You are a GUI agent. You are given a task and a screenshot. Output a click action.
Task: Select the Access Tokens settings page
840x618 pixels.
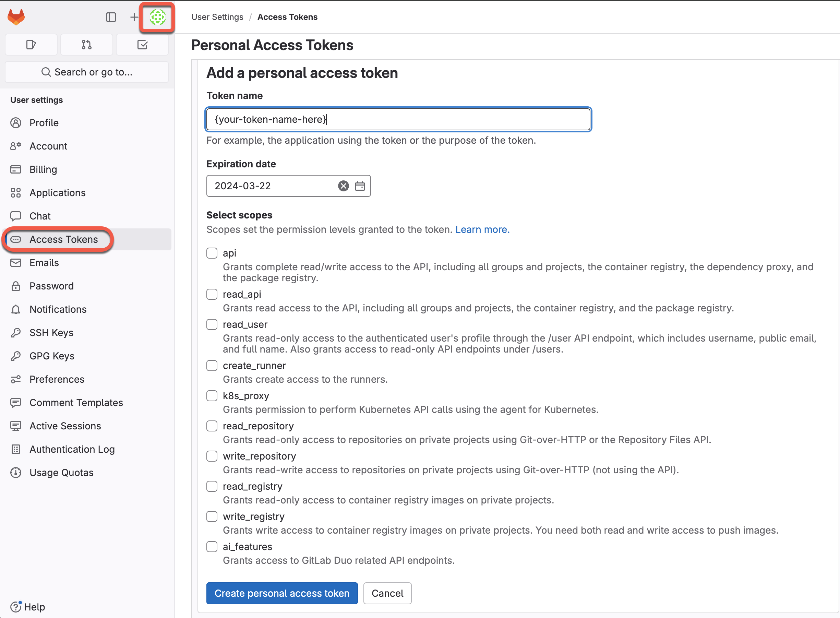coord(64,239)
